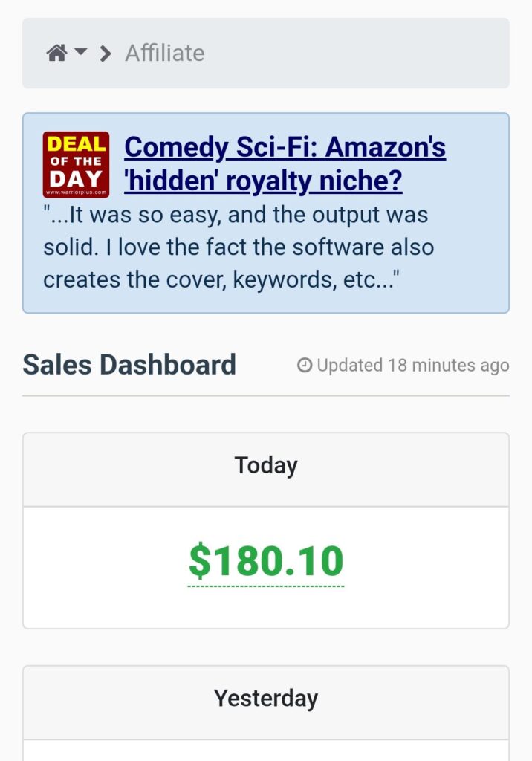Click the Deal of the Day badge
Viewport: 532px width, 761px height.
(x=76, y=163)
